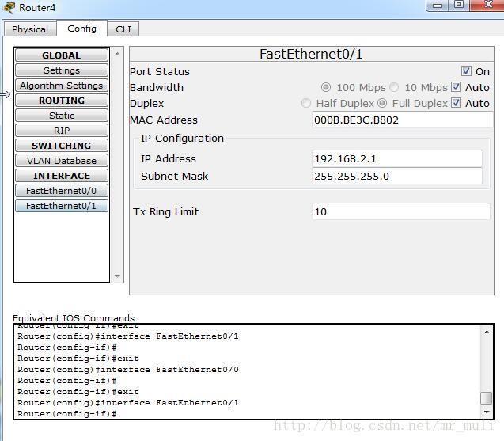Click the MAC Address field
This screenshot has width=504, height=441.
(401, 120)
